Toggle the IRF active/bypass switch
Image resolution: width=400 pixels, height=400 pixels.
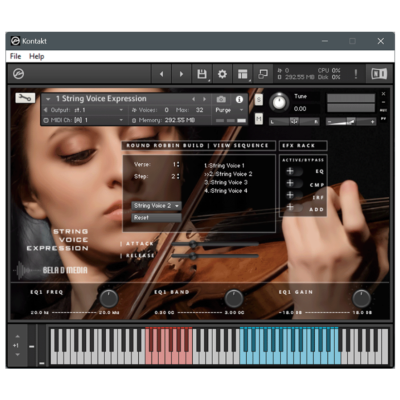click(294, 195)
